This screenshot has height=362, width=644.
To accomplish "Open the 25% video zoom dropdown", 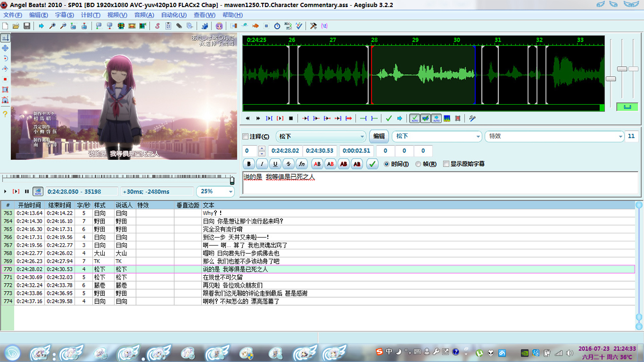I will tap(215, 192).
